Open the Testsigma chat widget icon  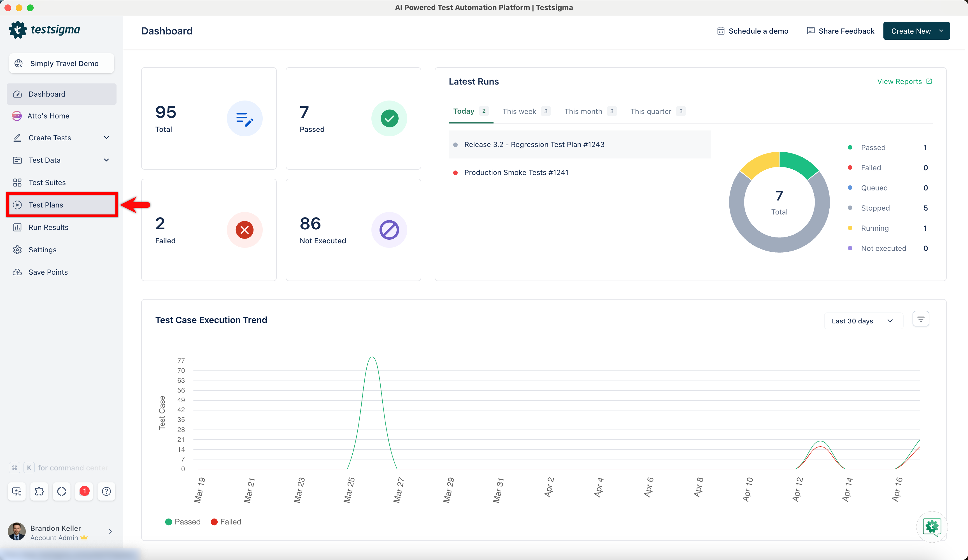point(932,527)
